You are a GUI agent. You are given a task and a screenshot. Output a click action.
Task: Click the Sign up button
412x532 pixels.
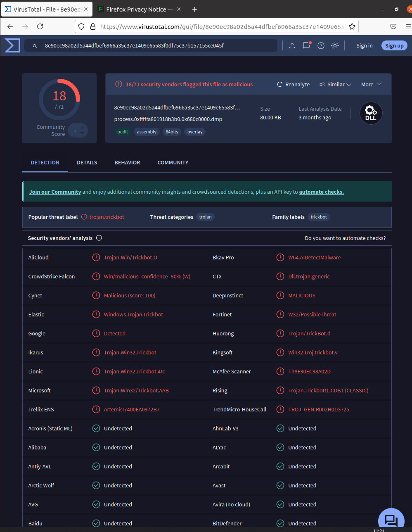(x=394, y=45)
